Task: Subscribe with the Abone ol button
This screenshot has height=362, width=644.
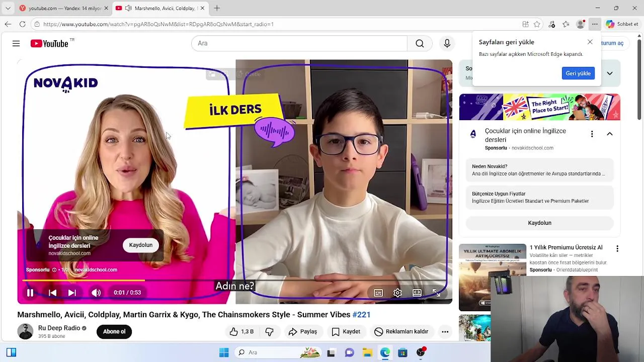Action: pyautogui.click(x=114, y=332)
